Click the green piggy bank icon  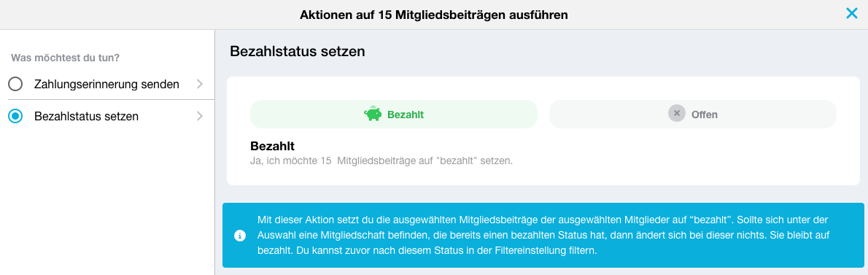click(373, 114)
